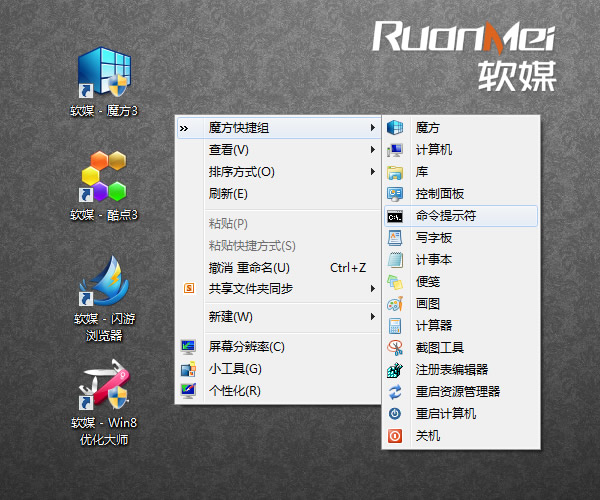This screenshot has height=500, width=600.
Task: Open 计算机 from the submenu
Action: coord(461,150)
